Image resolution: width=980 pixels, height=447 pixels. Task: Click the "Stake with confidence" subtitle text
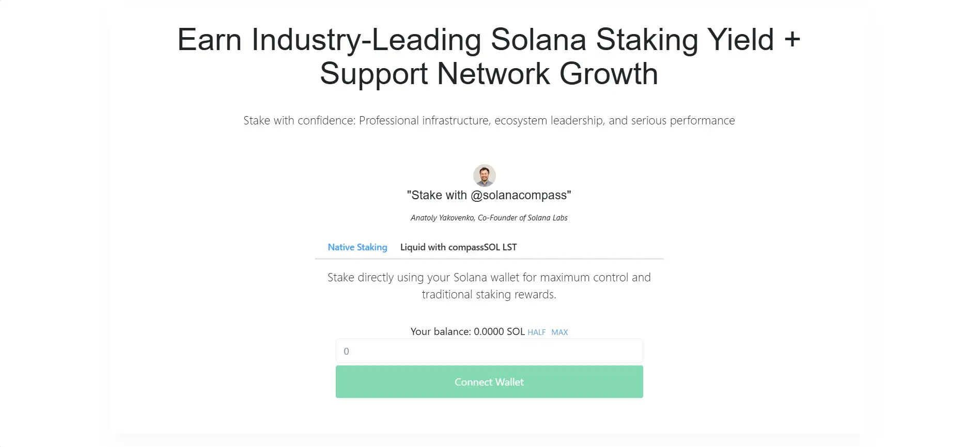pos(489,120)
